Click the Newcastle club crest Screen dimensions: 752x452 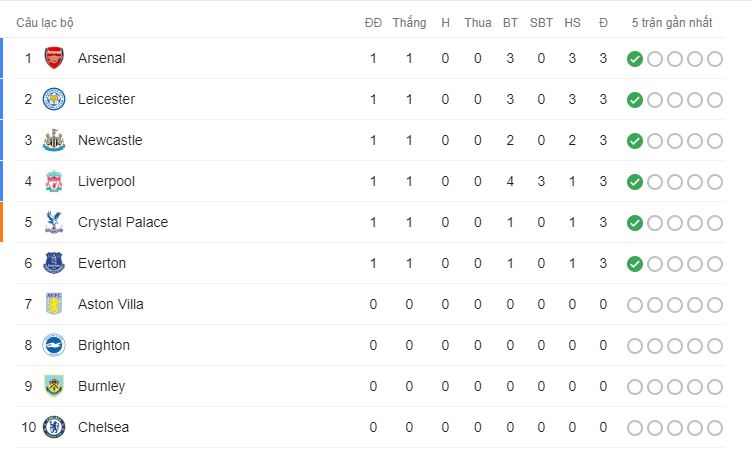tap(54, 140)
